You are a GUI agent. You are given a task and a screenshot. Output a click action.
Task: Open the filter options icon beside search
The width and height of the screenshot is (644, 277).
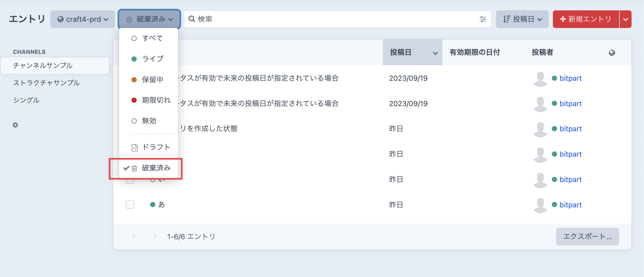(482, 19)
